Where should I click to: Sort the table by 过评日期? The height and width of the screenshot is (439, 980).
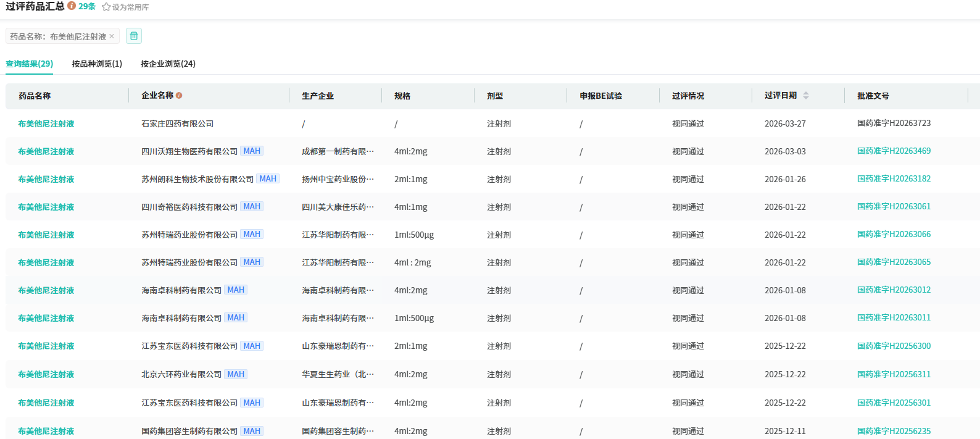(805, 96)
